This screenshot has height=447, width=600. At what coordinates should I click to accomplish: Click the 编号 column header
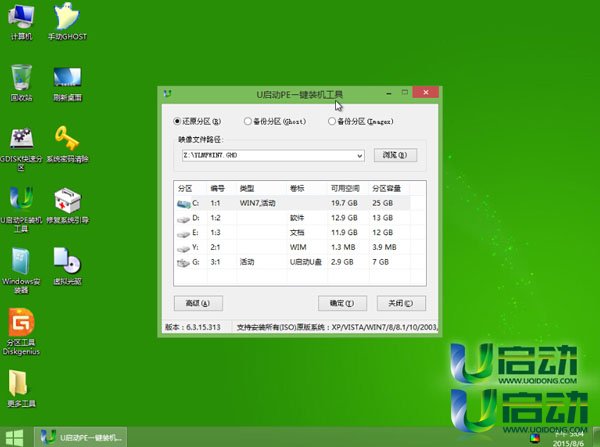[x=217, y=188]
